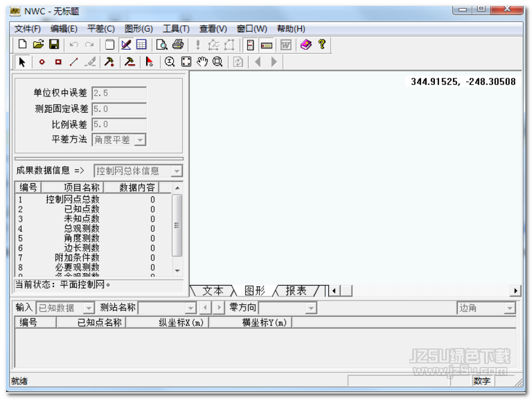Open the notepad text view icon
532x400 pixels.
click(x=110, y=44)
